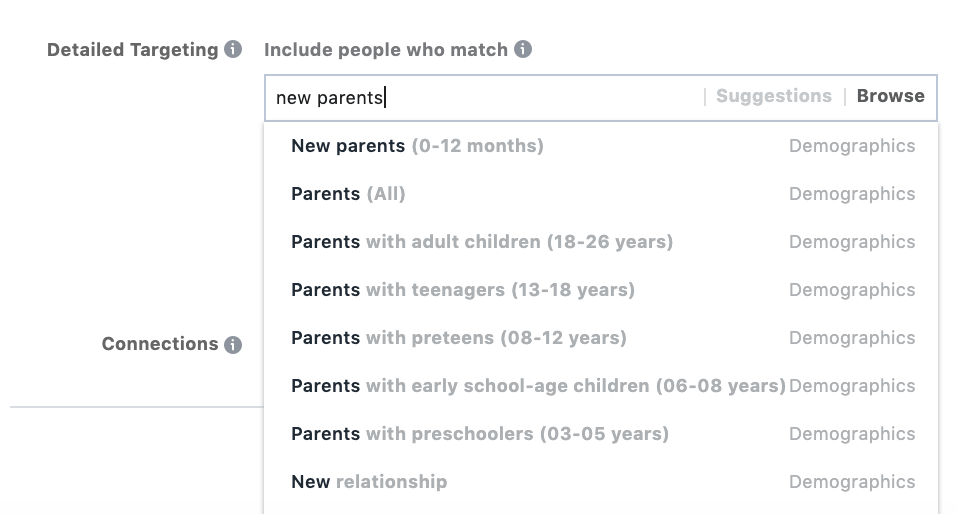958x514 pixels.
Task: Select Parents with adult children (18-26 years)
Action: (482, 242)
